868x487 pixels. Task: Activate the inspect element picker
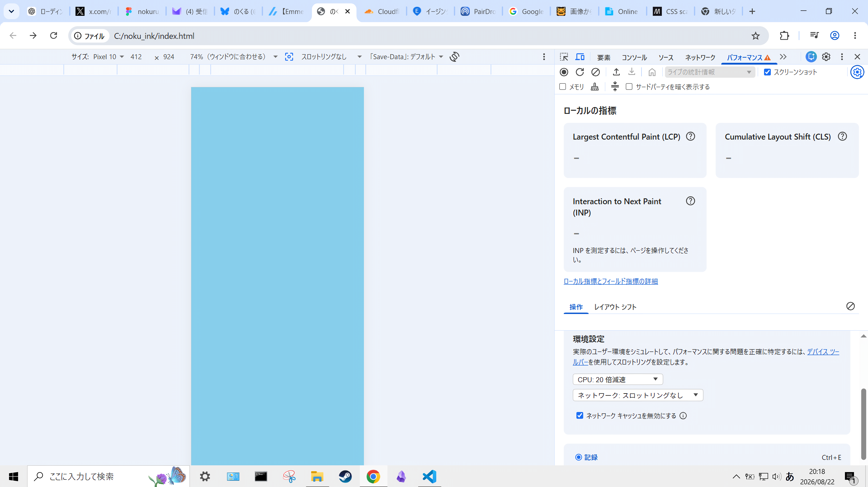[564, 57]
